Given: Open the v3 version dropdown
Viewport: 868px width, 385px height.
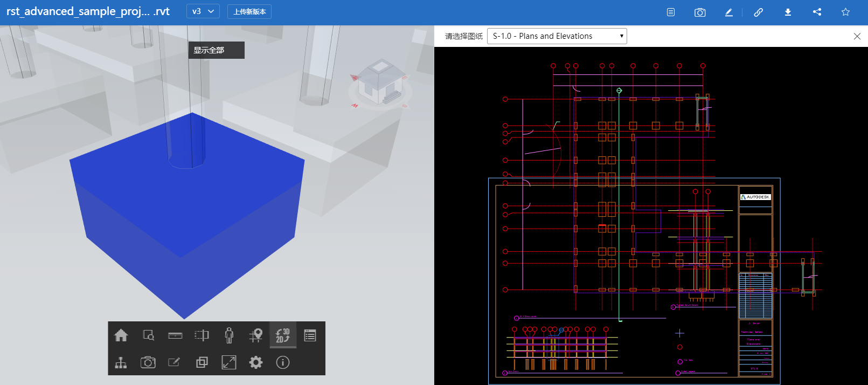Looking at the screenshot, I should [x=203, y=11].
